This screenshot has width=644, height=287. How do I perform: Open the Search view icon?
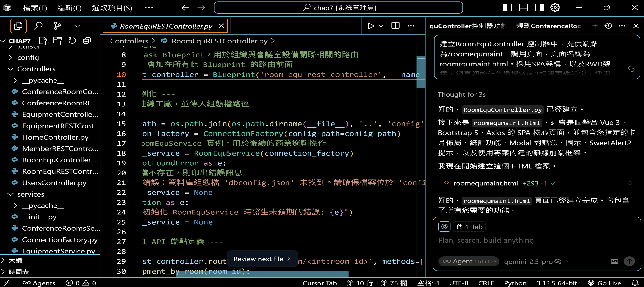38,26
